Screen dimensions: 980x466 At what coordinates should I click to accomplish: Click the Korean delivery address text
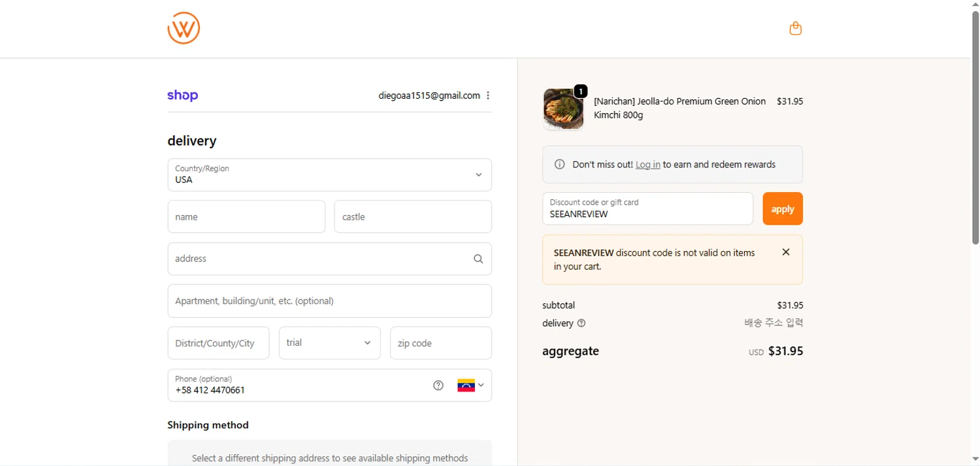774,323
